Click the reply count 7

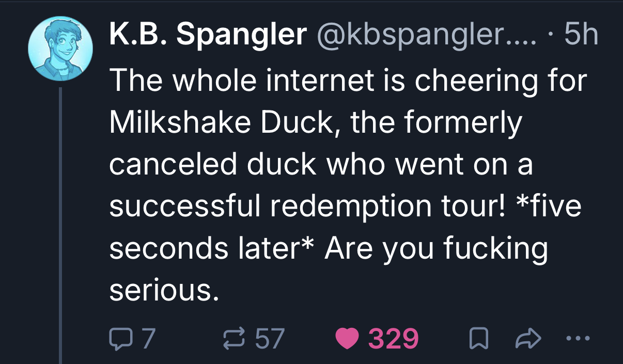pos(148,338)
